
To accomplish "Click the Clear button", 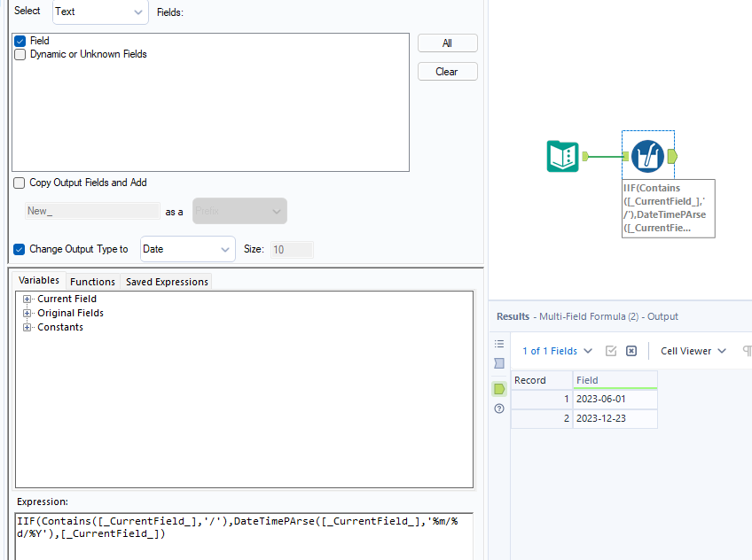I will pos(447,71).
